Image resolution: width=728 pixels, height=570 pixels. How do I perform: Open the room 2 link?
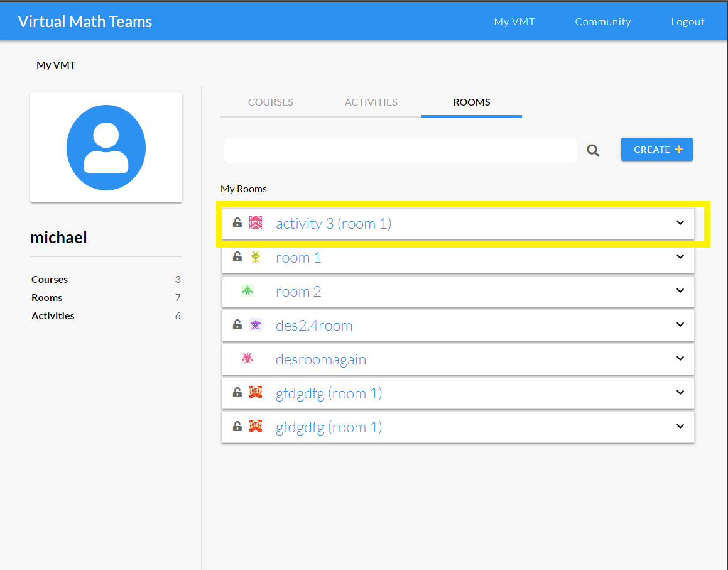298,291
